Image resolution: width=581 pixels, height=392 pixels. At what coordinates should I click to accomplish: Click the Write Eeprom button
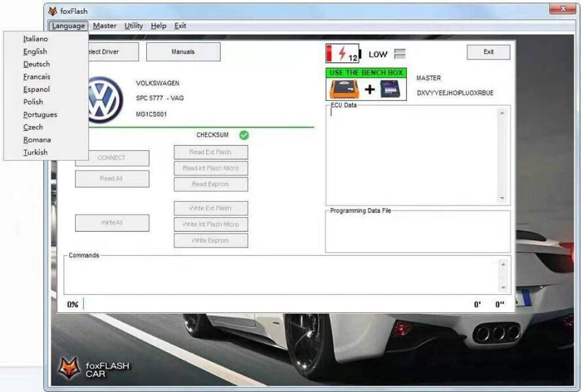click(211, 241)
